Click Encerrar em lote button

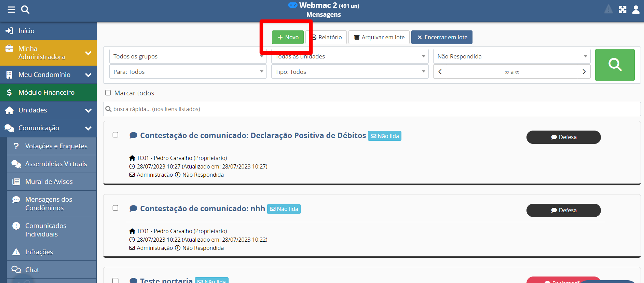(x=442, y=37)
